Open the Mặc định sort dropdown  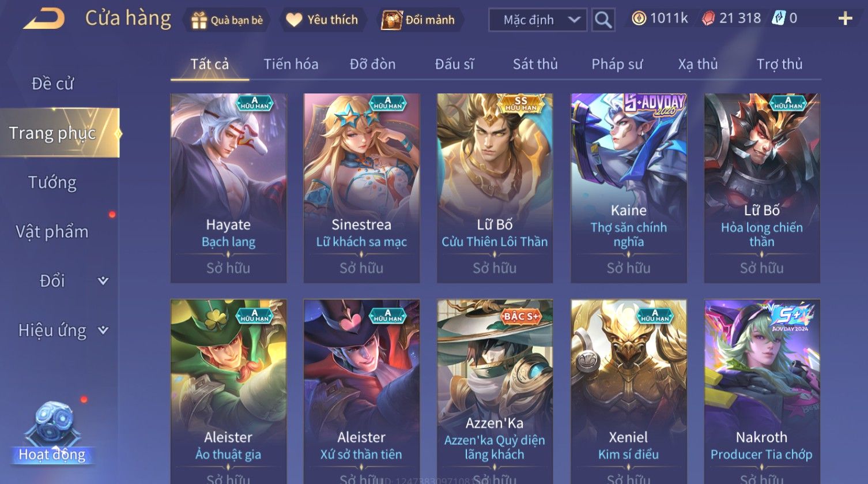[x=538, y=20]
